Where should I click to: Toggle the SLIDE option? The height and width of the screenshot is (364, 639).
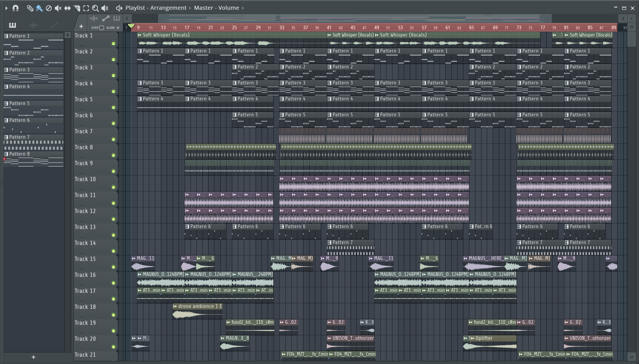click(x=118, y=27)
